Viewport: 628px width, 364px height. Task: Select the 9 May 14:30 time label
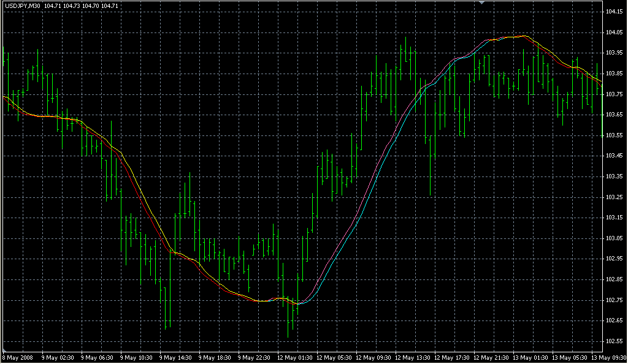click(x=176, y=357)
